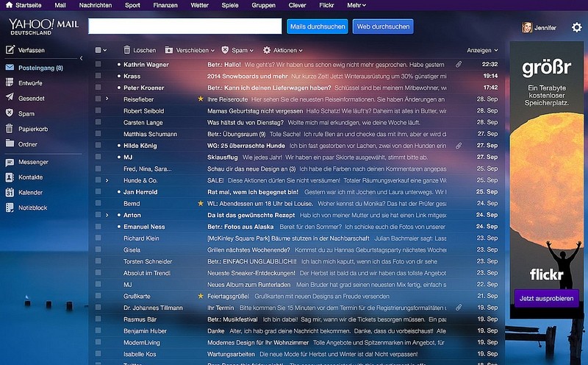Click the Ordner folder icon
This screenshot has height=365, width=588.
(10, 143)
